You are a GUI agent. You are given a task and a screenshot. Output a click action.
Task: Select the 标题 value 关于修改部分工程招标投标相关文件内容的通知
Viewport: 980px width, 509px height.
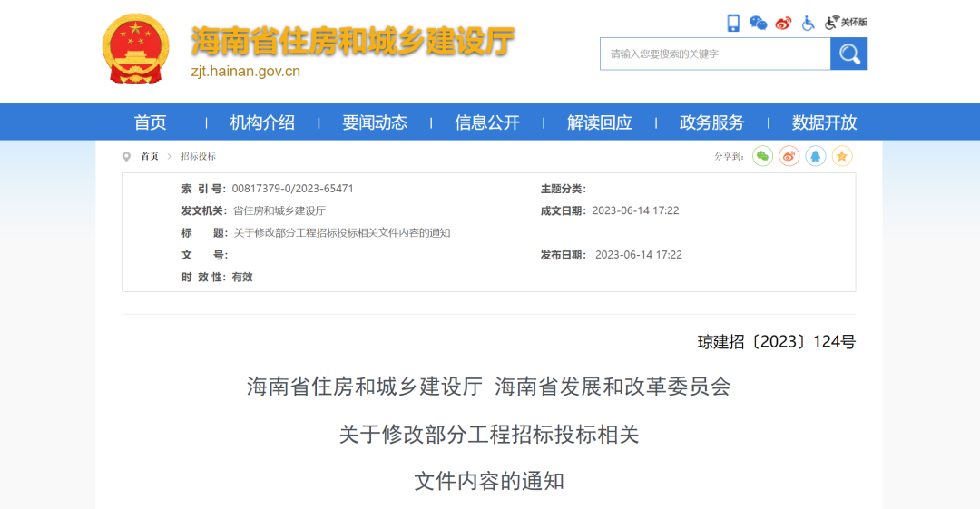pyautogui.click(x=341, y=232)
